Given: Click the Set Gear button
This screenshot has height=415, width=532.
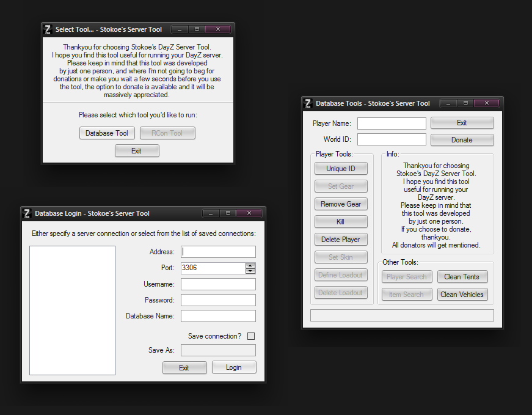Looking at the screenshot, I should click(341, 186).
